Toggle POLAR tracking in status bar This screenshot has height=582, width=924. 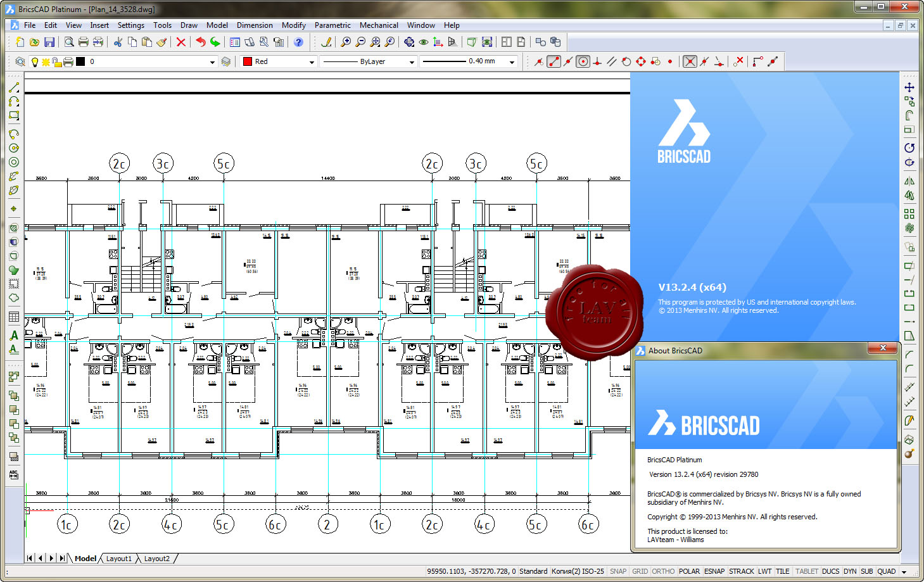tap(689, 571)
